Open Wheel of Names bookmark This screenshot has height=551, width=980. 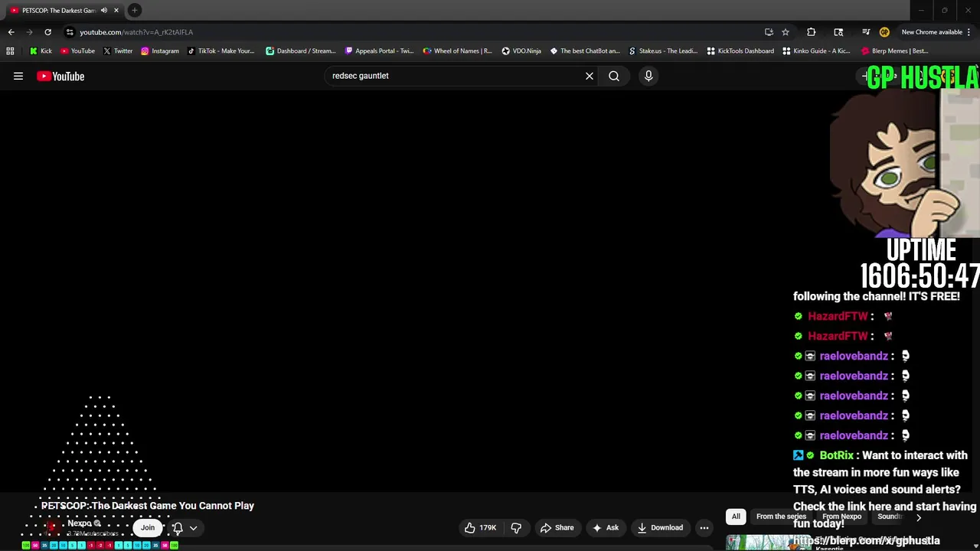pos(457,51)
